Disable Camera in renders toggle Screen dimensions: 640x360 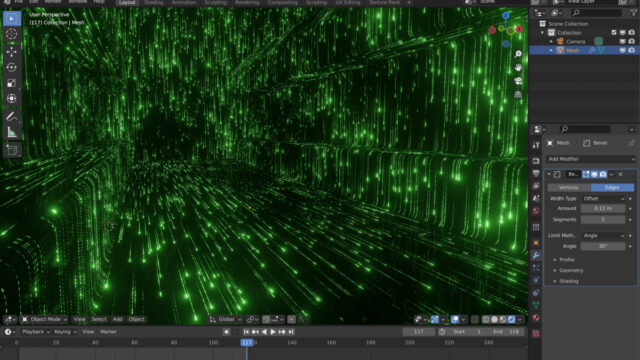(632, 41)
